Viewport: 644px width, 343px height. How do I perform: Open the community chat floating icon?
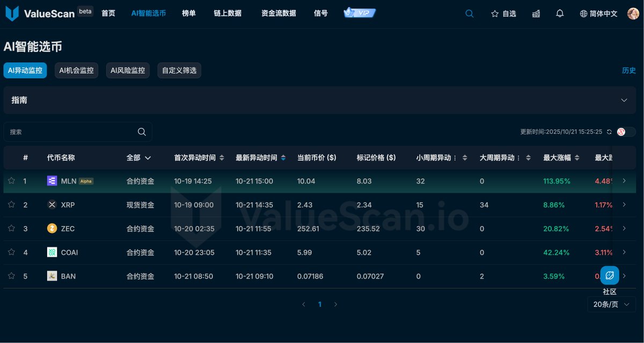click(610, 275)
